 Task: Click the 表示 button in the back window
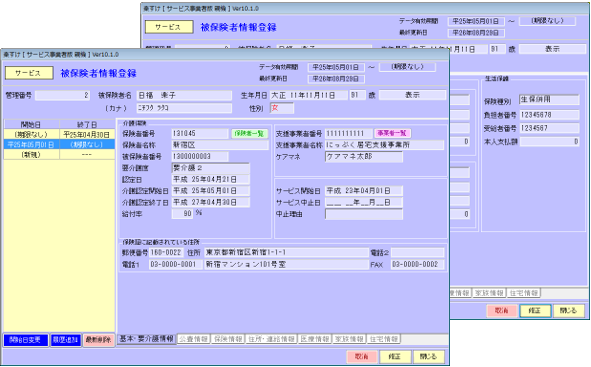tap(552, 49)
